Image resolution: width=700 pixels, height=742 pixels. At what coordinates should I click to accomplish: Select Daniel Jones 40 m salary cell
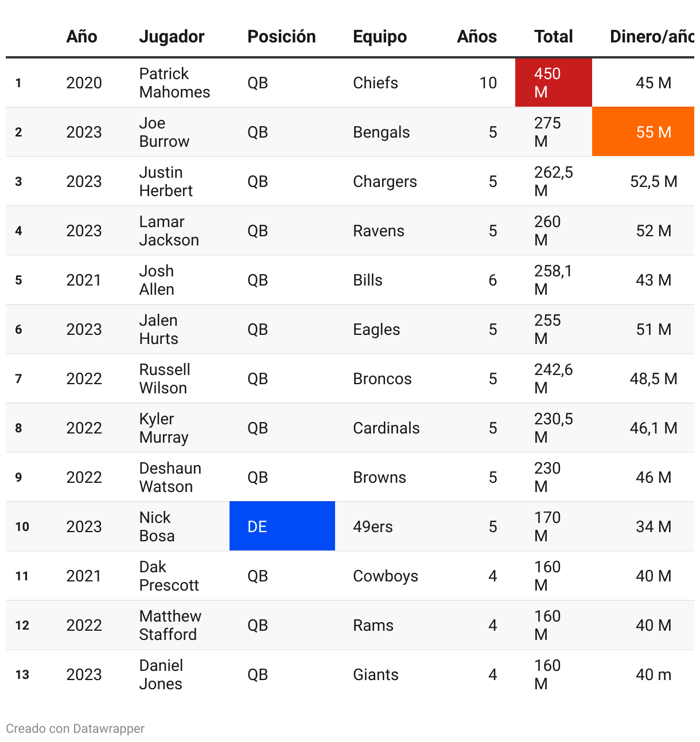654,674
